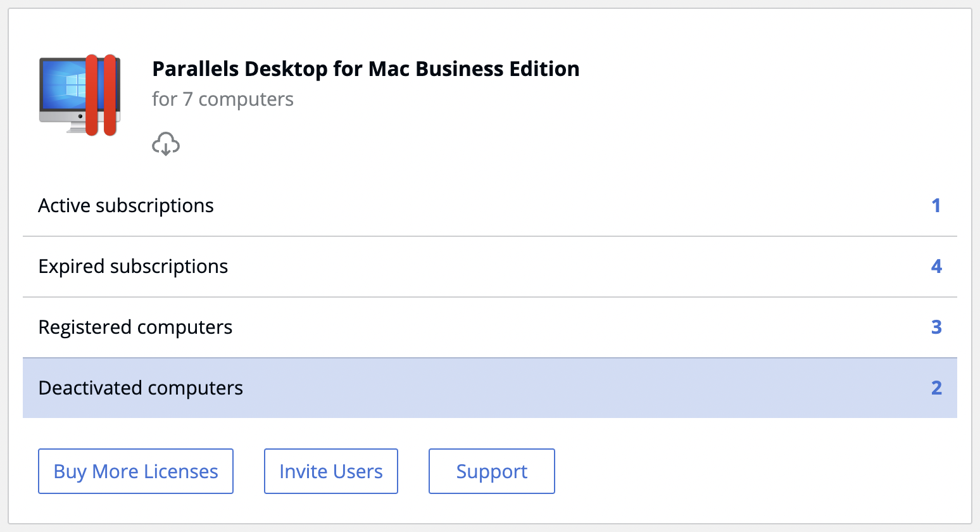
Task: Click the "for 7 computers" subtitle text
Action: [x=223, y=99]
